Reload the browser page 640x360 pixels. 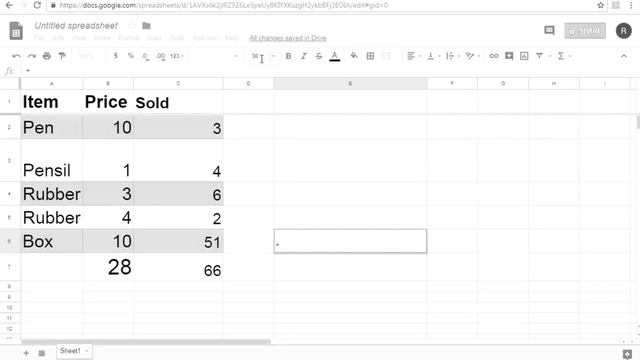tap(37, 5)
